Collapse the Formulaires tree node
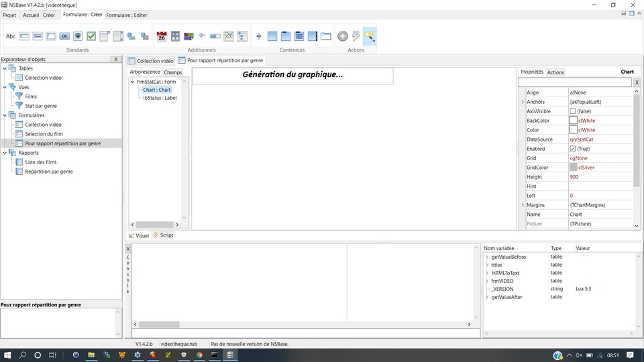The image size is (644, 362). 5,115
